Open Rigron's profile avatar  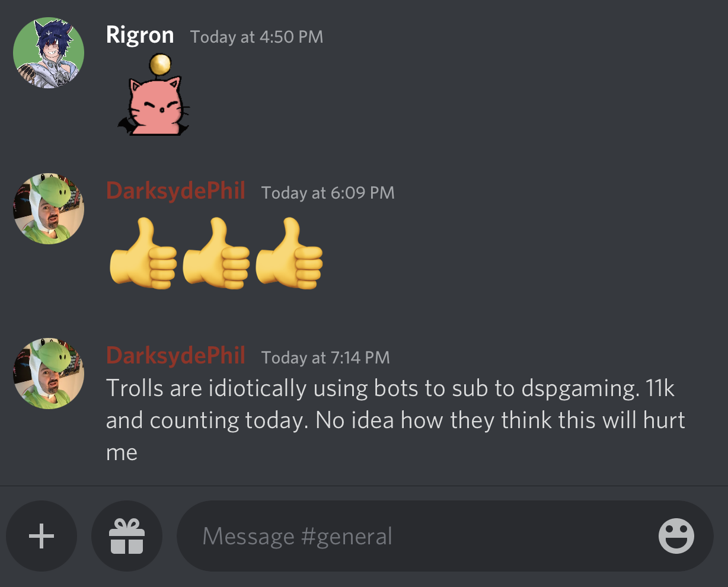click(x=49, y=53)
